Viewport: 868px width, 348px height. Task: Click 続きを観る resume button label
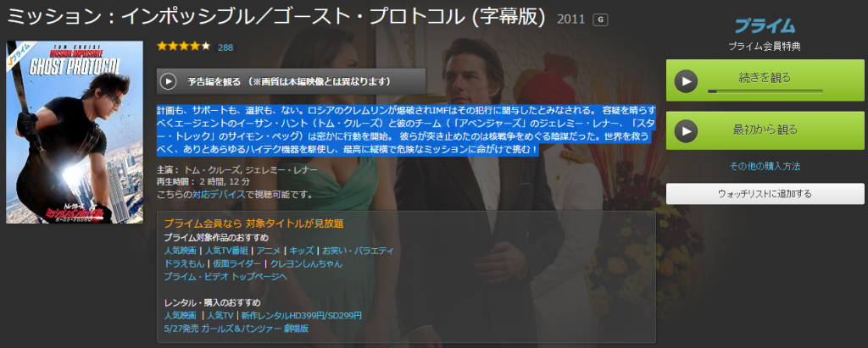click(x=765, y=77)
